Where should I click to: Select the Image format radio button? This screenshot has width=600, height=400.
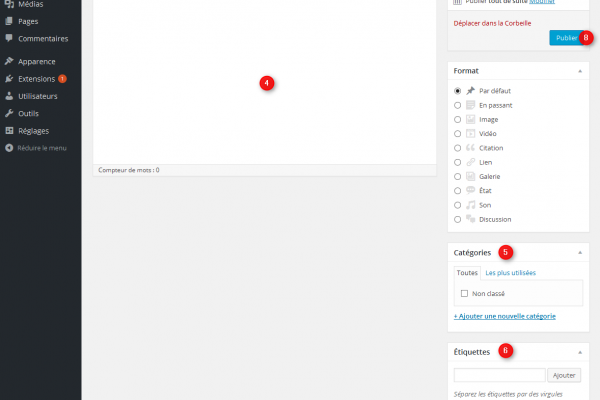[x=458, y=119]
